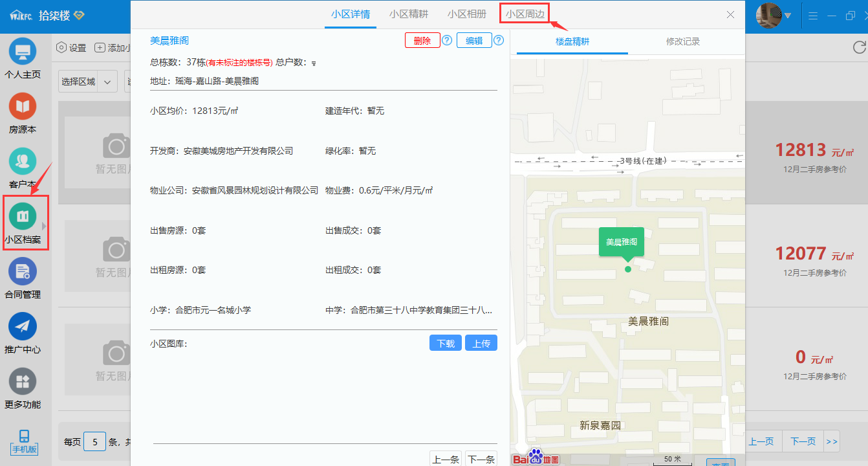Open the 选择区域 dropdown
Viewport: 868px width, 466px height.
87,82
